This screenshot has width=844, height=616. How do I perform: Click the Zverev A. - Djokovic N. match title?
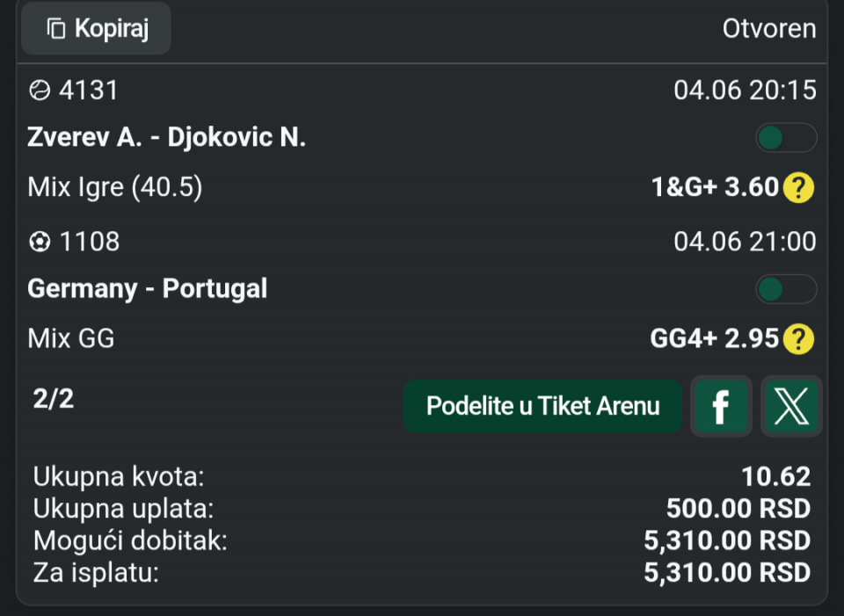tap(166, 138)
